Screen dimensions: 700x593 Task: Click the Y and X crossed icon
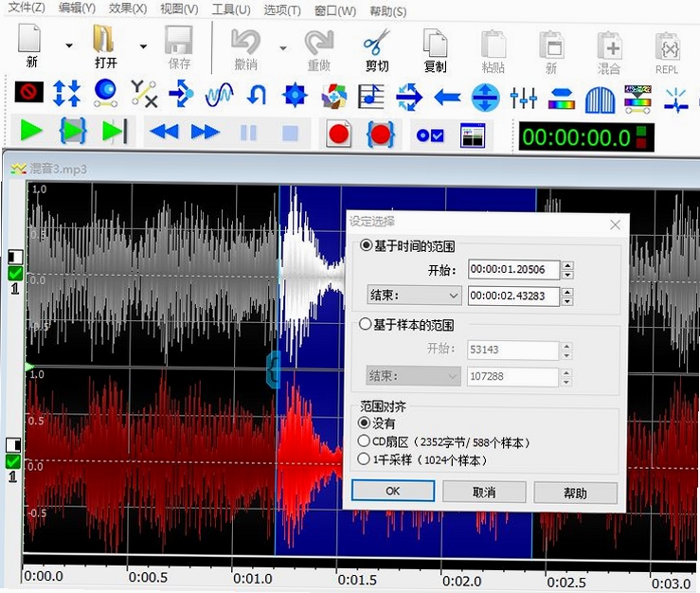pos(144,94)
